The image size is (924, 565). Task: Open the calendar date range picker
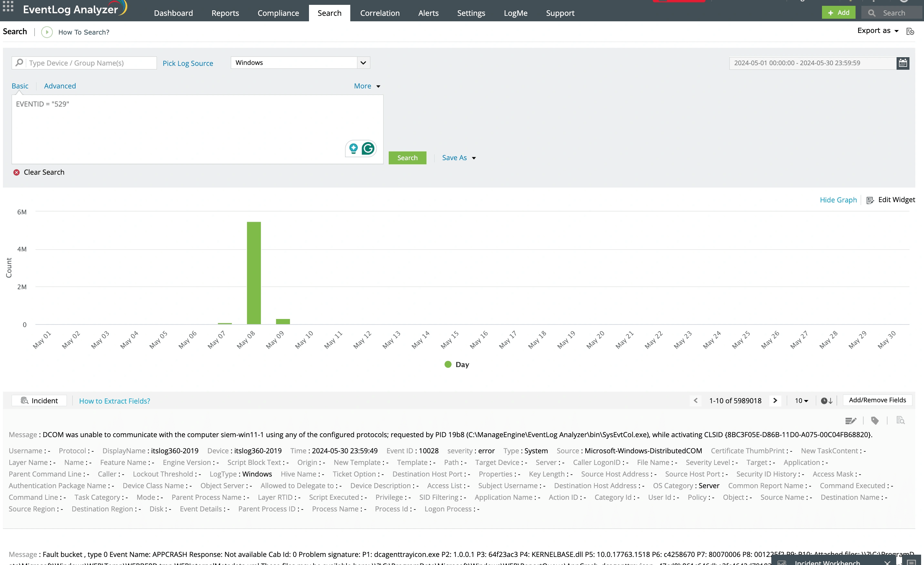(903, 63)
